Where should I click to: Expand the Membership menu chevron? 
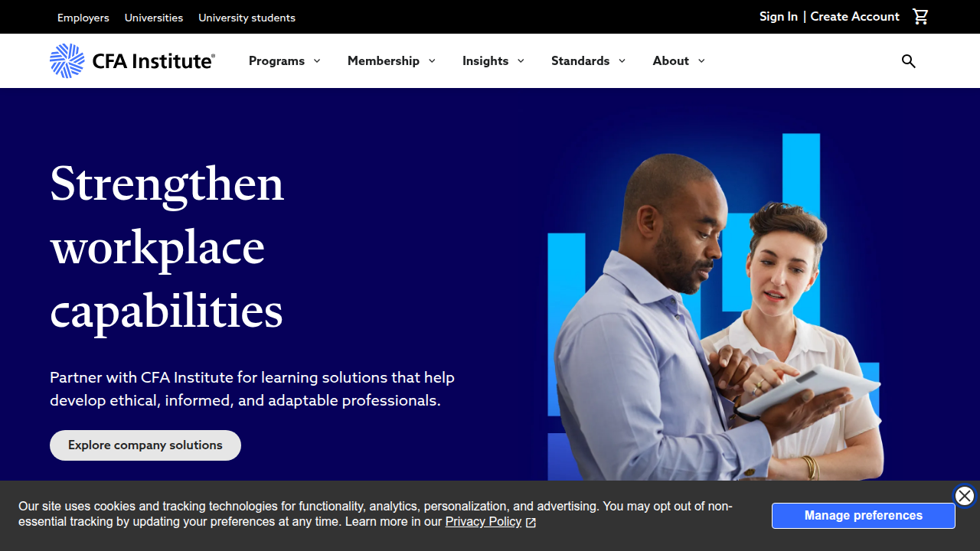coord(432,61)
